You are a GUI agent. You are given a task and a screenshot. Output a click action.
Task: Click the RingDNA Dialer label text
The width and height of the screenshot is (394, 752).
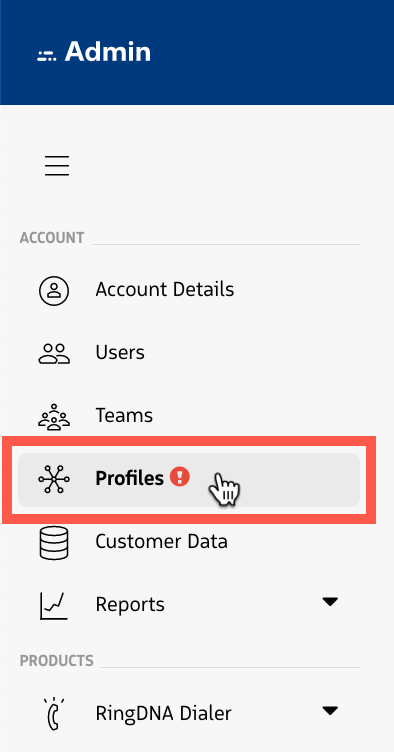coord(163,713)
